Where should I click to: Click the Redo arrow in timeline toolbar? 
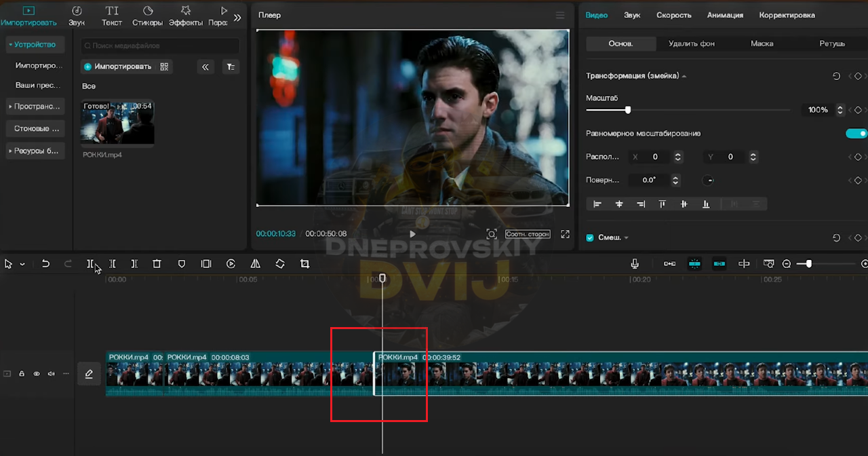68,264
